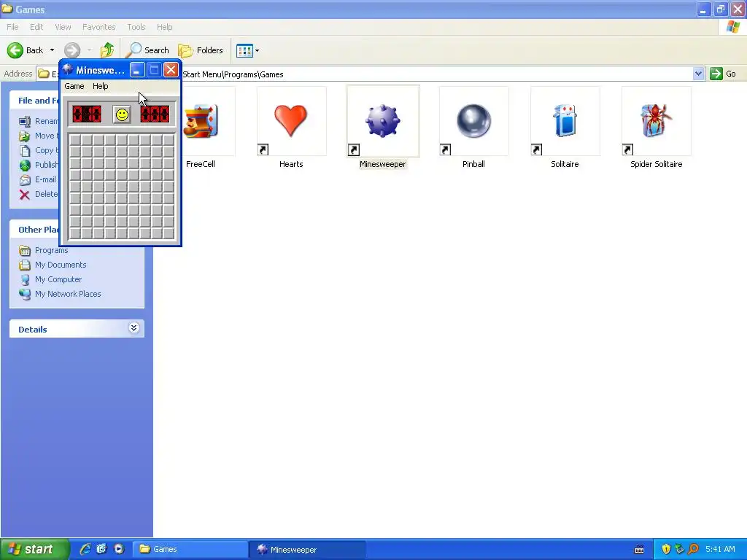
Task: Open the Help menu in Minesweeper
Action: pyautogui.click(x=100, y=86)
